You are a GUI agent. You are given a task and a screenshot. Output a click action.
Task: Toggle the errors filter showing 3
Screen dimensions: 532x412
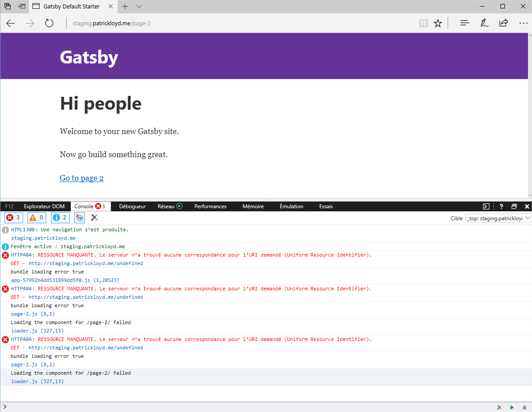(x=14, y=218)
